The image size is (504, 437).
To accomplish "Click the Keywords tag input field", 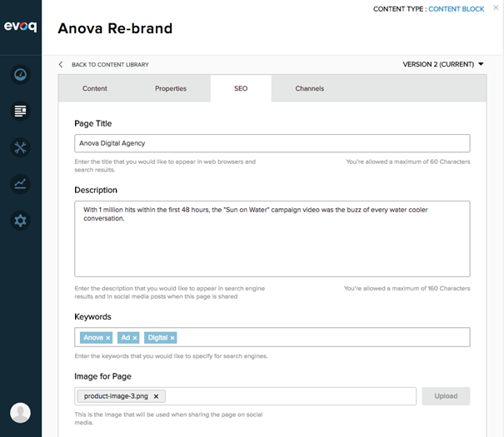I will click(272, 337).
